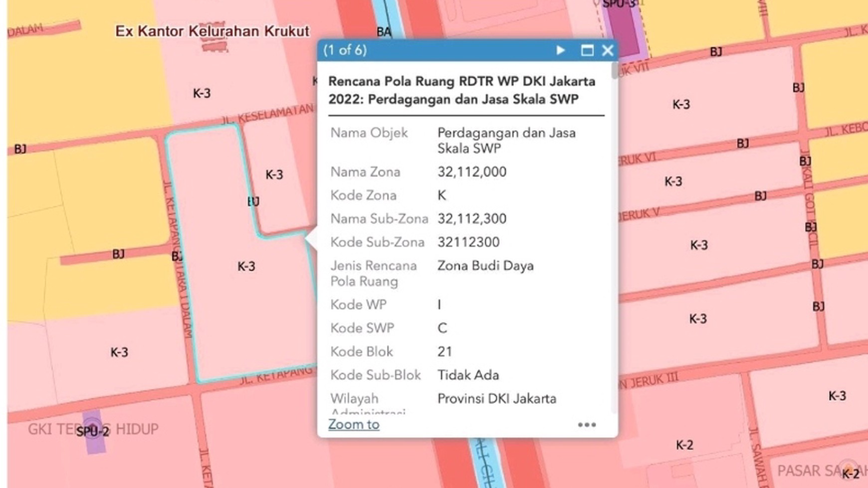This screenshot has height=488, width=868.
Task: Click the popup title "Rencana Pola Ruang RDTR WP DKI Jakarta 2022"
Action: 461,90
